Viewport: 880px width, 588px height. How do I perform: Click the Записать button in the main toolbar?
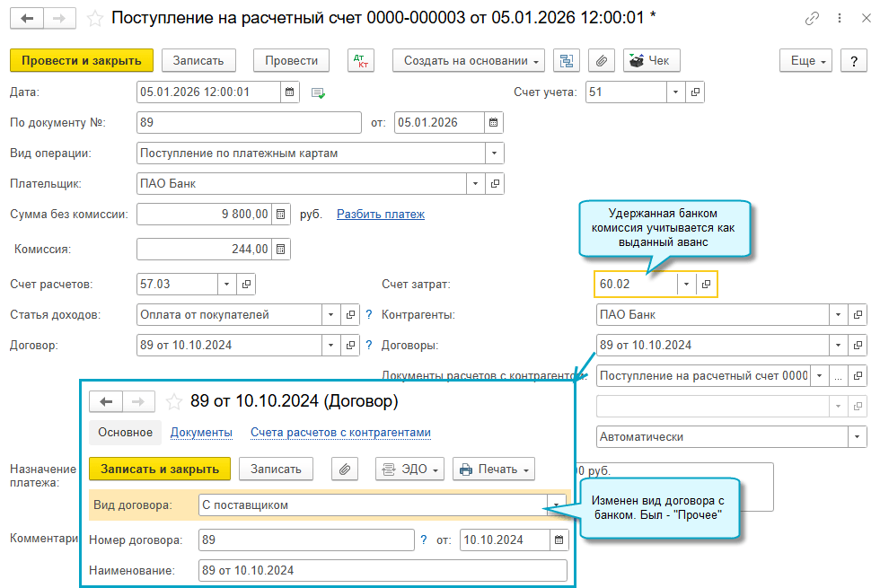pyautogui.click(x=198, y=61)
